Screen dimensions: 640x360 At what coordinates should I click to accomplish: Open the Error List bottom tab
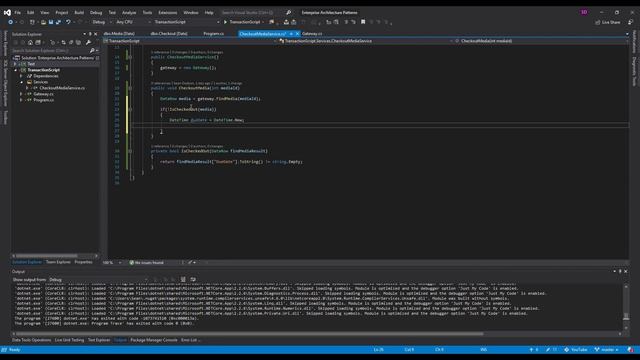coord(189,340)
